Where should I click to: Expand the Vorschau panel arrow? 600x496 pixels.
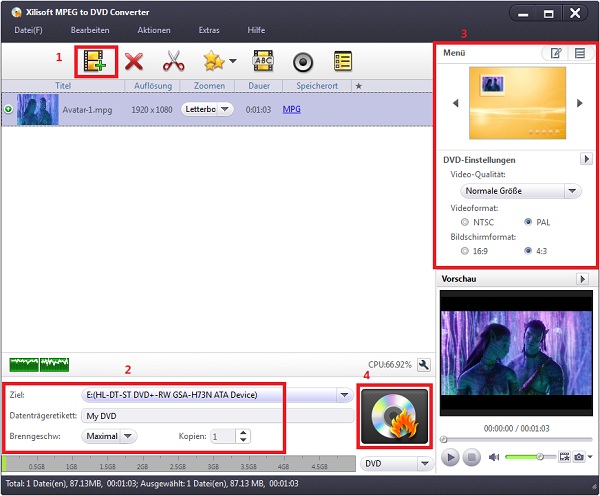point(582,279)
